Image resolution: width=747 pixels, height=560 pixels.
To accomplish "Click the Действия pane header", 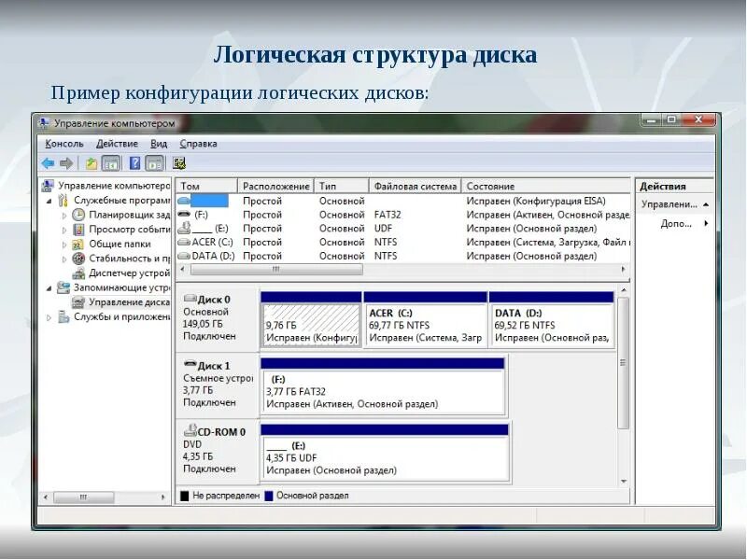I will coord(674,186).
